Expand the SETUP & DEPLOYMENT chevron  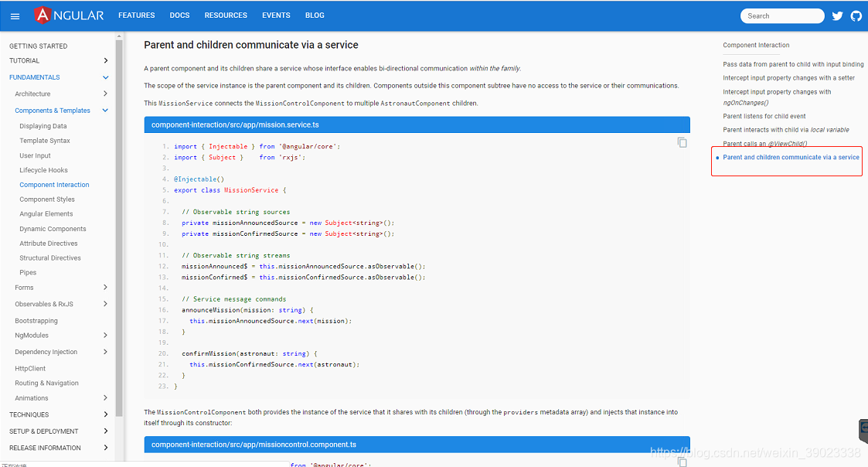click(105, 431)
